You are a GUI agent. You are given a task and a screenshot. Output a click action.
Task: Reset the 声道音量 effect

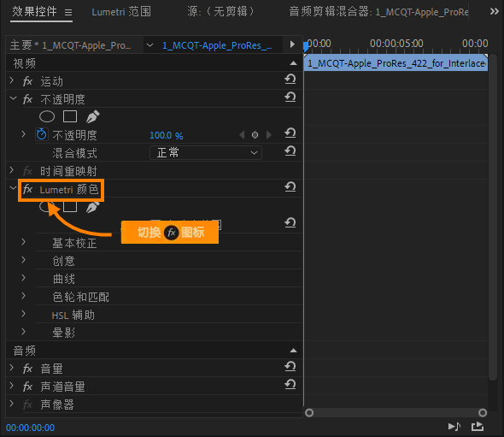[290, 385]
